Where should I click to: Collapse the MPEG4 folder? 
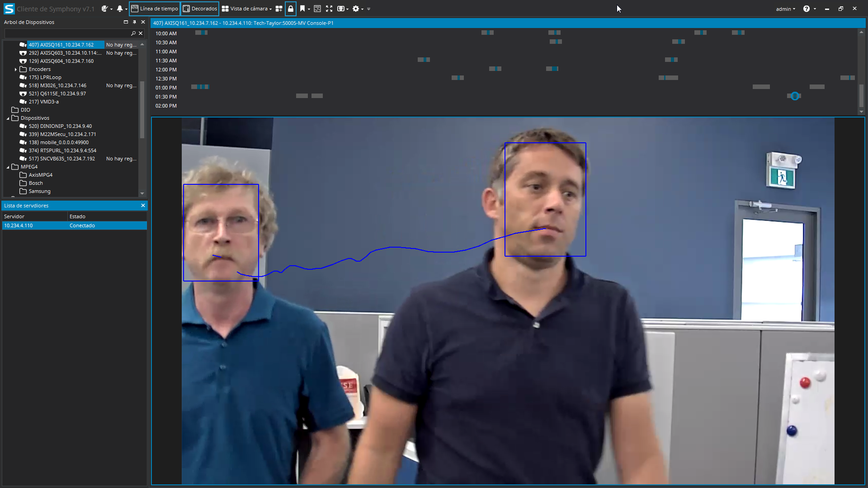click(8, 167)
